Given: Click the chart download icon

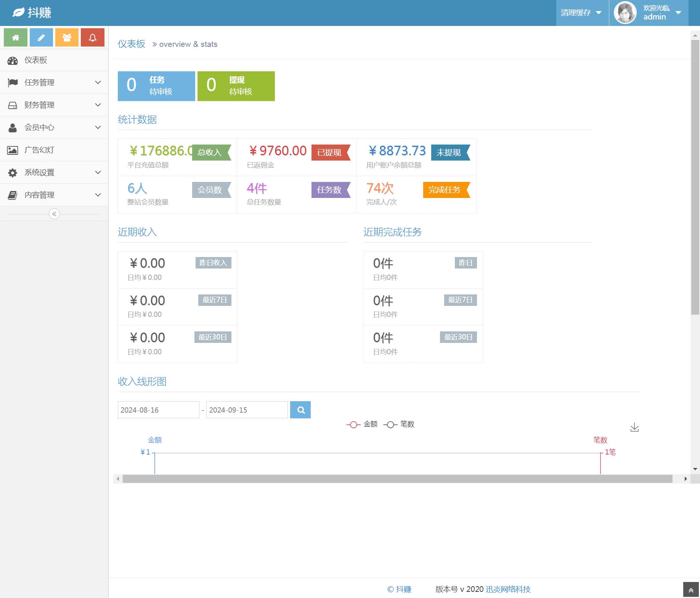Looking at the screenshot, I should 634,427.
